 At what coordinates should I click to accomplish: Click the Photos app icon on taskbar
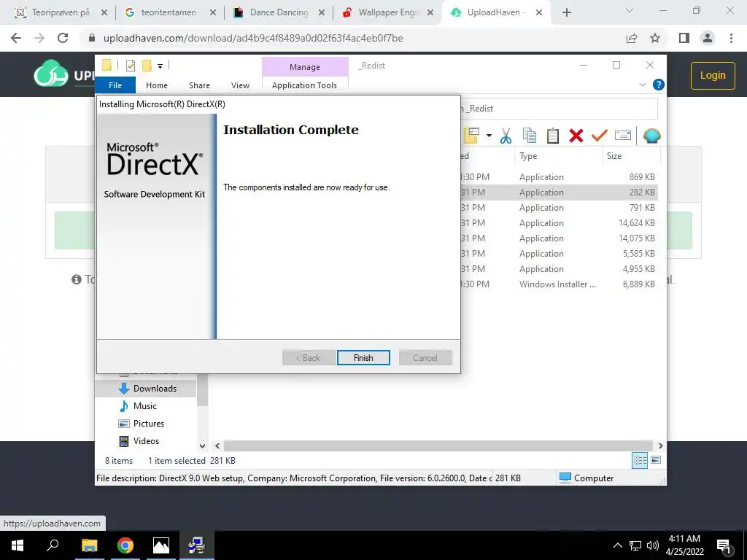(x=161, y=545)
